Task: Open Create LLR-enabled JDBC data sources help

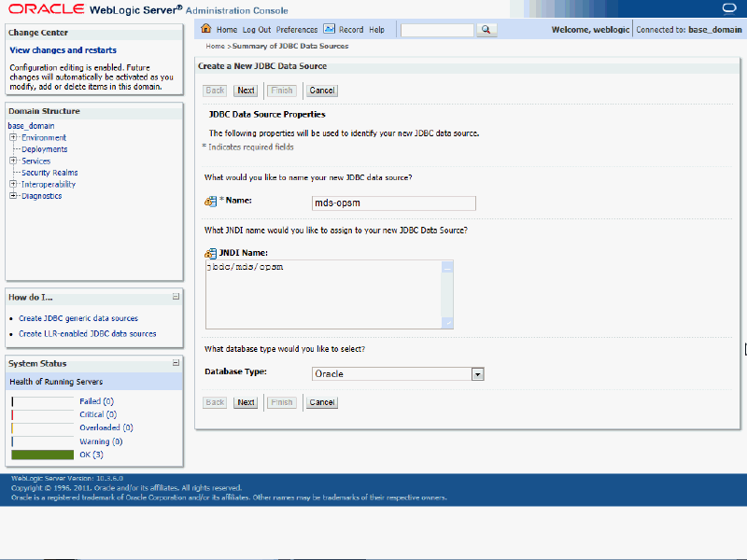Action: (x=88, y=334)
